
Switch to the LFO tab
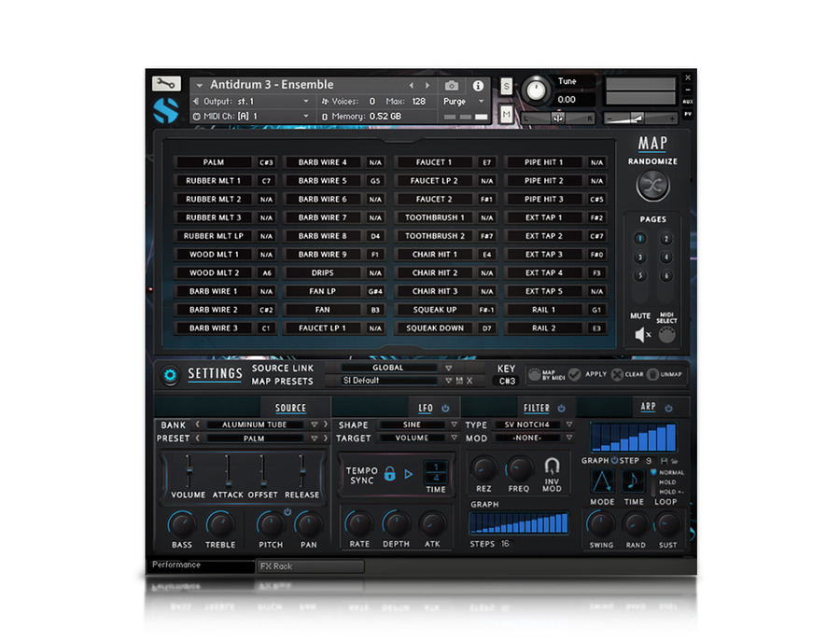[x=426, y=408]
